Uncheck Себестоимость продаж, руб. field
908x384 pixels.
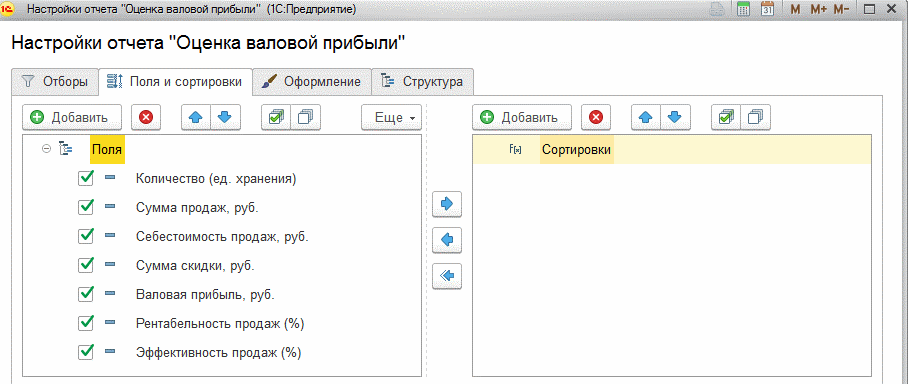[86, 236]
